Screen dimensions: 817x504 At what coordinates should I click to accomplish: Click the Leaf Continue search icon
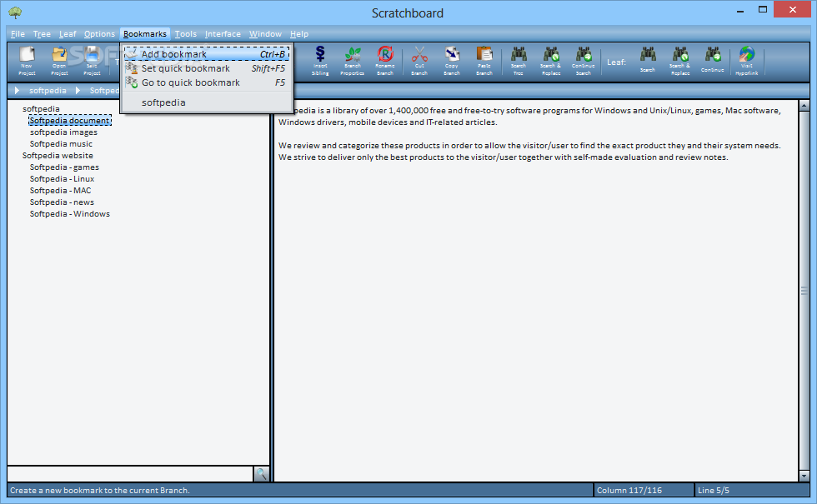712,59
